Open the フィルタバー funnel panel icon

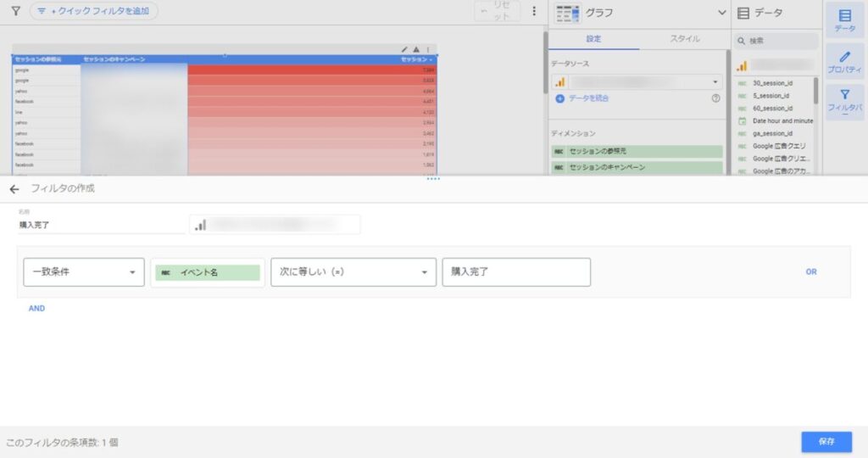tap(844, 102)
